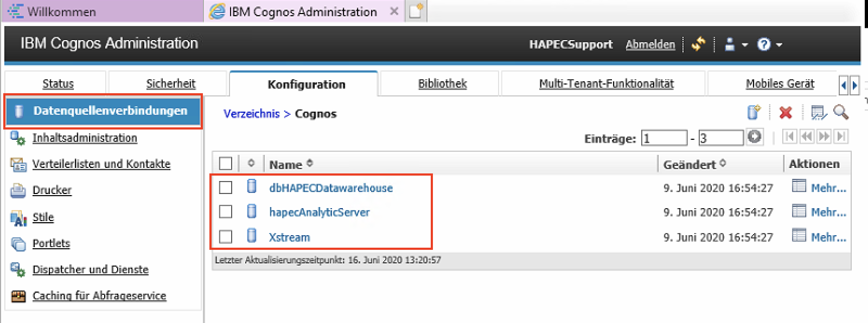Expand the user options dropdown
Image resolution: width=868 pixels, height=323 pixels.
(736, 44)
